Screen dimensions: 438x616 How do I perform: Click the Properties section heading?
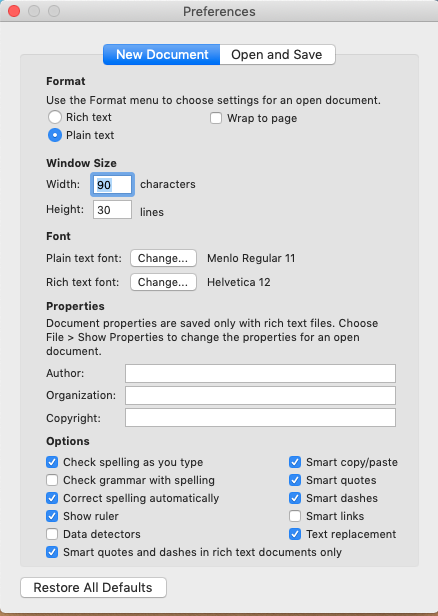pos(75,306)
